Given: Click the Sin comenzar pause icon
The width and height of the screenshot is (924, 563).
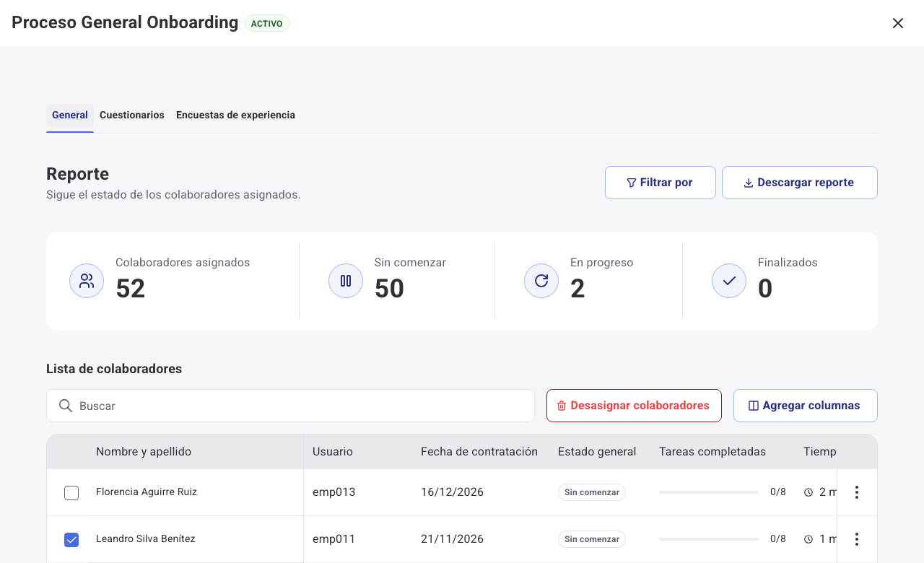Looking at the screenshot, I should [346, 281].
